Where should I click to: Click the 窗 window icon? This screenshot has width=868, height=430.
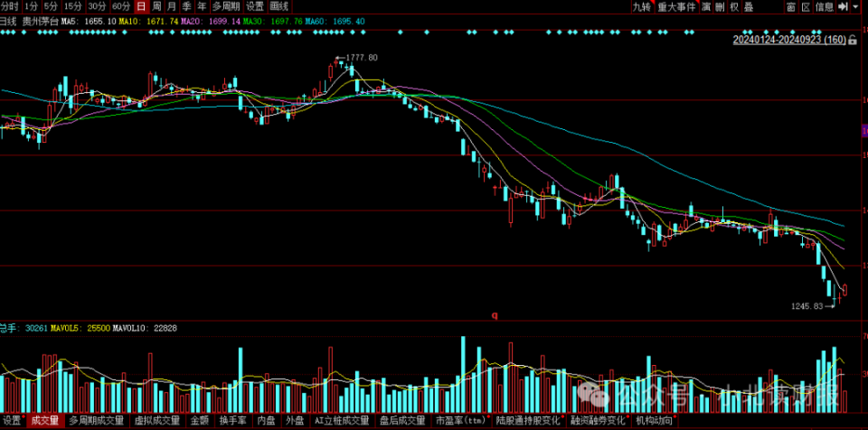point(791,6)
